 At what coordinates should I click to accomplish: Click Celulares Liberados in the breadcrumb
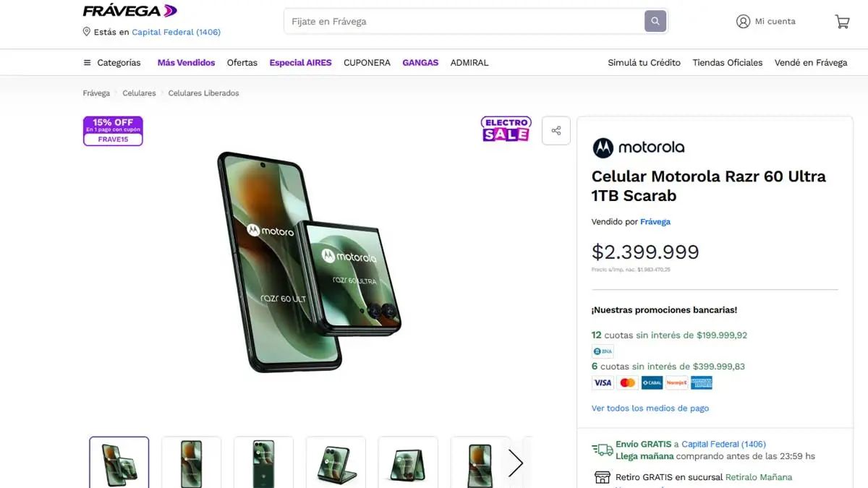coord(204,93)
